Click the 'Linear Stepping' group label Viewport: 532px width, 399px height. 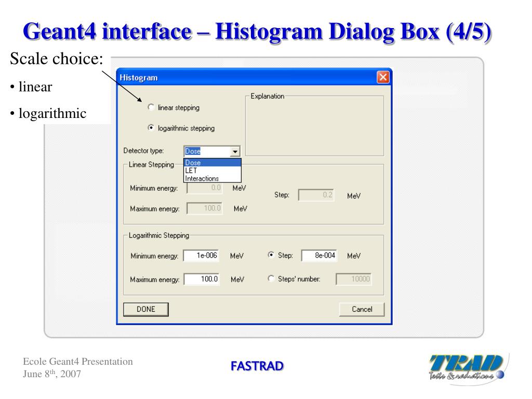[151, 165]
